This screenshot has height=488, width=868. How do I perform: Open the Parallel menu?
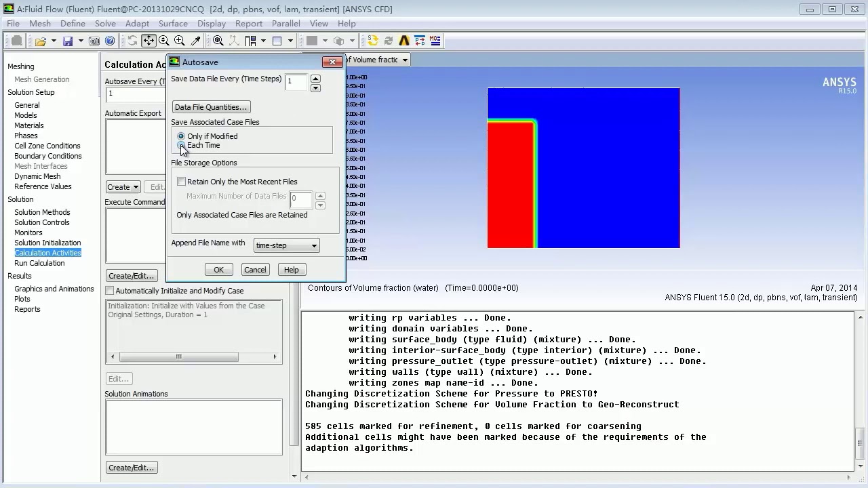[286, 23]
